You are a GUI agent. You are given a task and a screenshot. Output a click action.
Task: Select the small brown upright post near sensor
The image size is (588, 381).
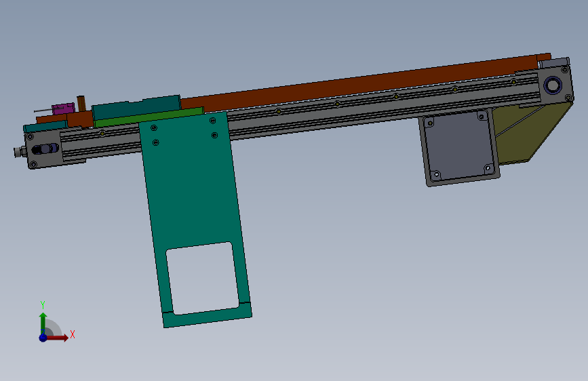pyautogui.click(x=81, y=104)
